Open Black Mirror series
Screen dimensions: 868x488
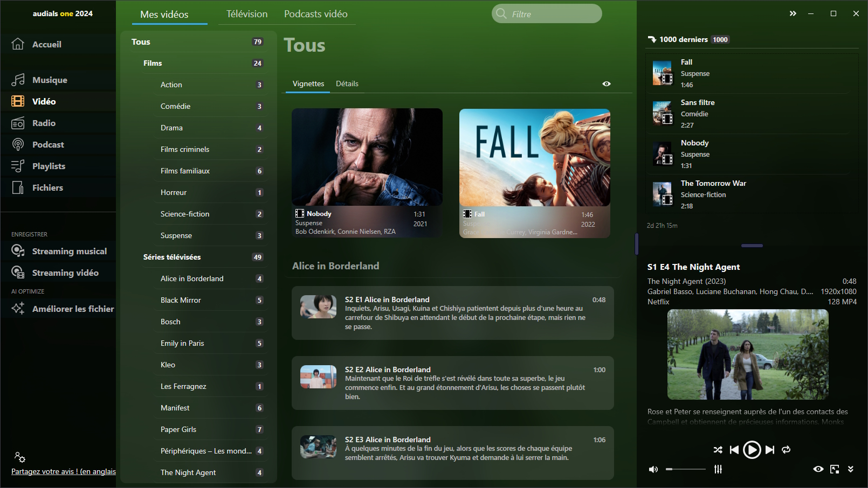(211, 300)
